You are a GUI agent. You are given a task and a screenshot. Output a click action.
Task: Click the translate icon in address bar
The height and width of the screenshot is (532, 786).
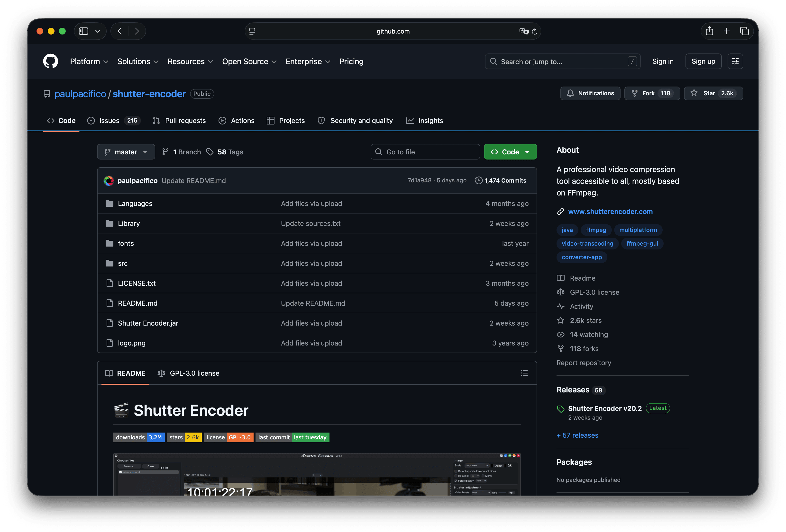523,31
